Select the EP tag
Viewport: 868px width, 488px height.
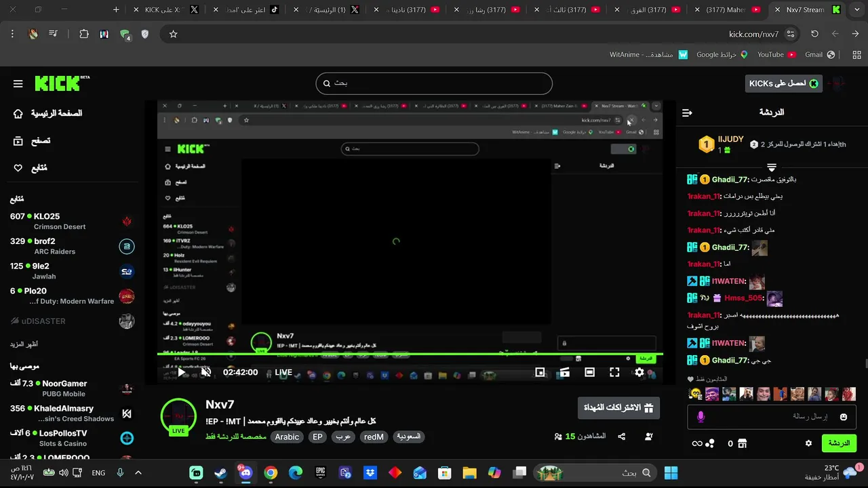pos(317,437)
